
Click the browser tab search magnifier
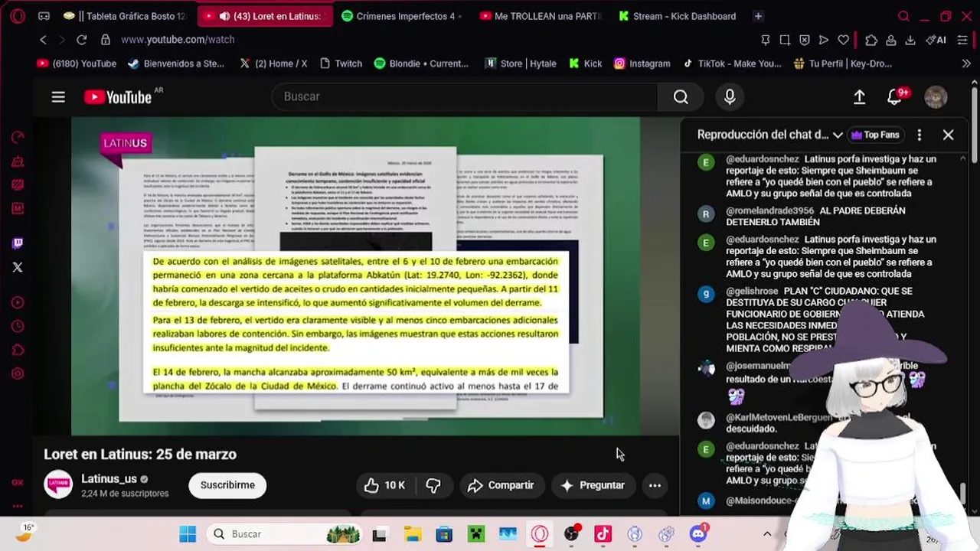click(x=903, y=16)
